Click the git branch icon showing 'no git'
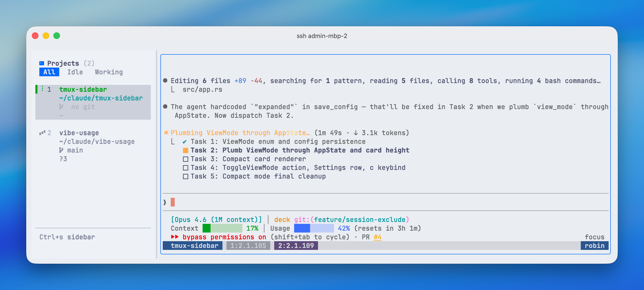Screen dimensions: 644x290 point(61,107)
